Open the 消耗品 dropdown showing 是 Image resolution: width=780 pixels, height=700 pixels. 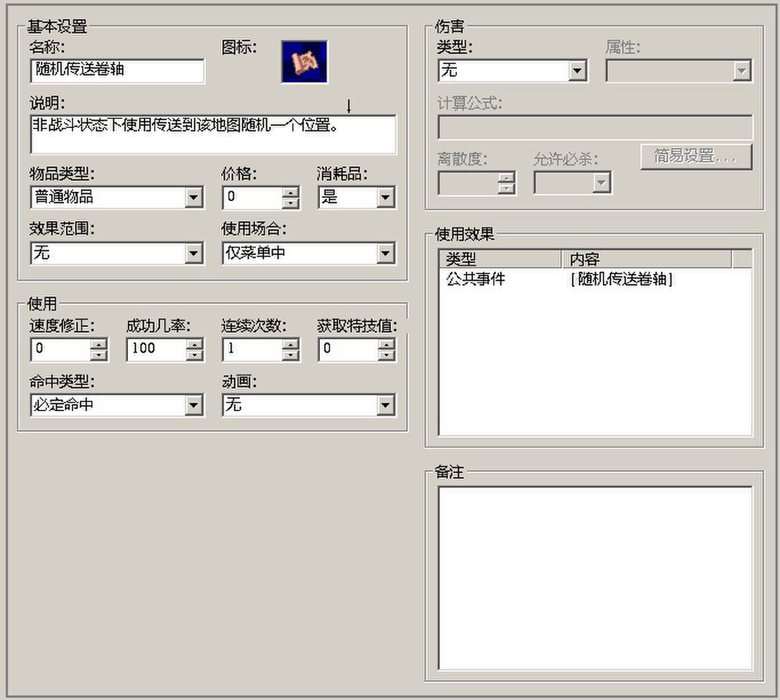(357, 198)
